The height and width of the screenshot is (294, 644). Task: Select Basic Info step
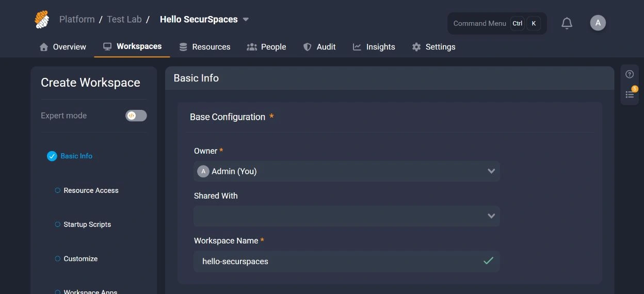(x=70, y=156)
